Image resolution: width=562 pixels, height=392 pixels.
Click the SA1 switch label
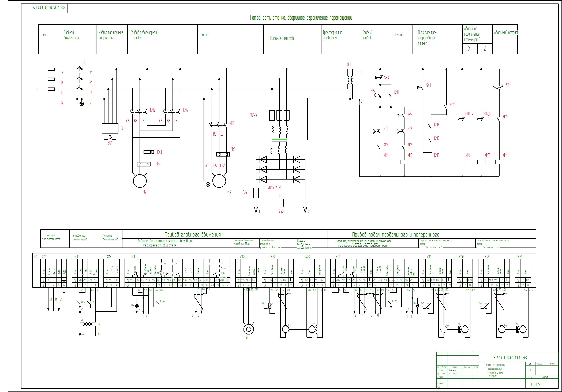point(429,85)
